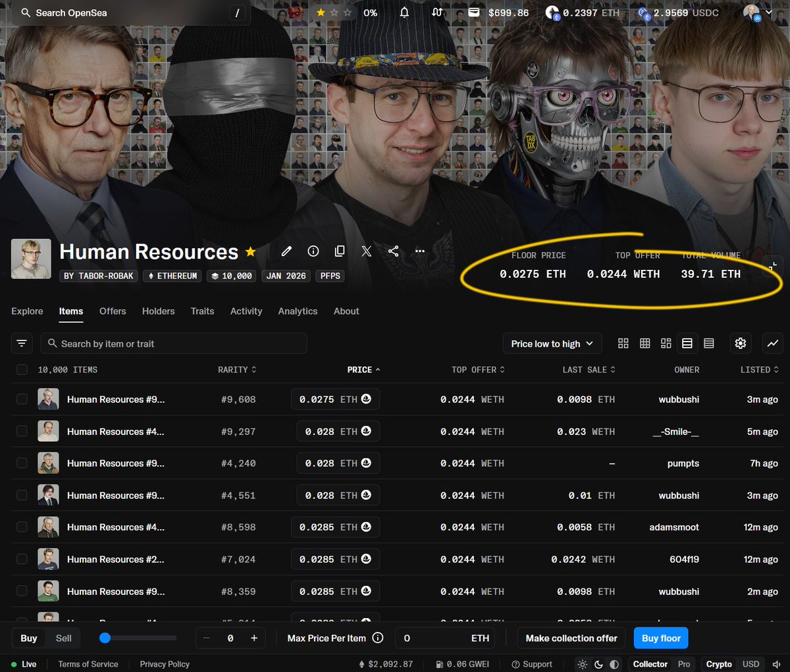The height and width of the screenshot is (672, 790).
Task: Sort by the PRICE column
Action: point(364,369)
